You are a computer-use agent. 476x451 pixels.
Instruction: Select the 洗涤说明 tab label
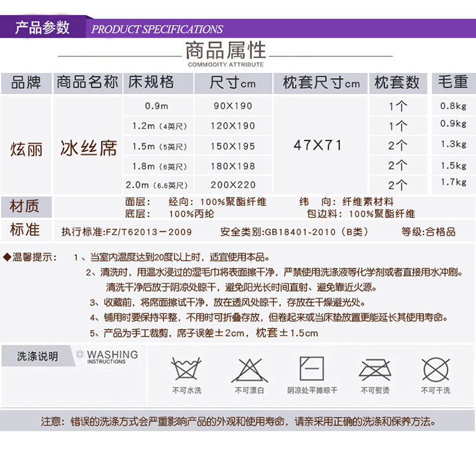[37, 356]
